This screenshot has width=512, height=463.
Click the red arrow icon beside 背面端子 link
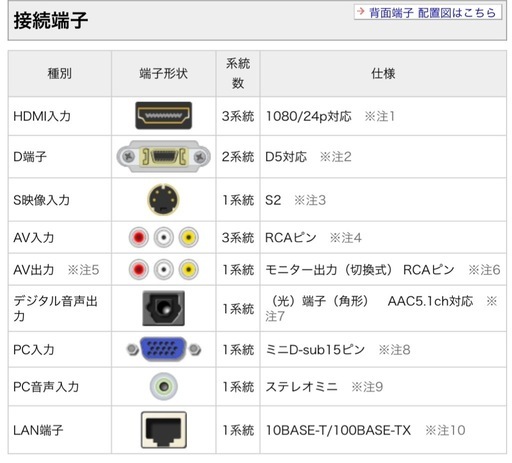(x=361, y=12)
